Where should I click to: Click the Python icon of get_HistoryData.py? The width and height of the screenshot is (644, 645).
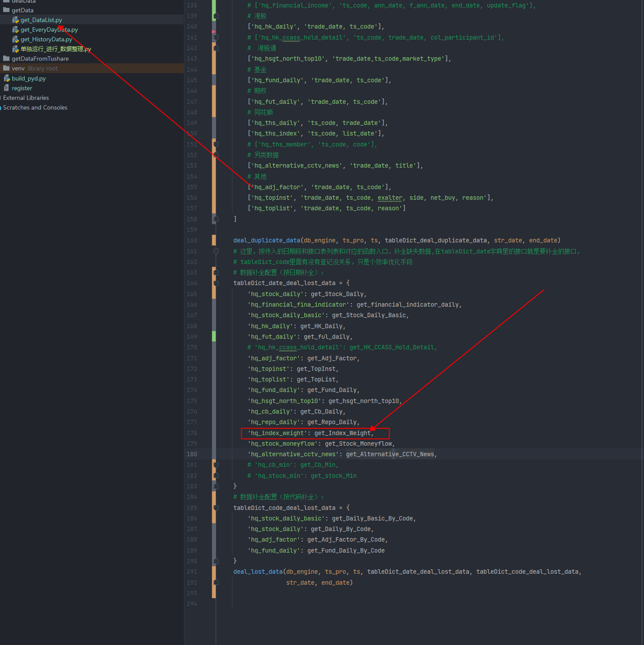click(x=15, y=39)
